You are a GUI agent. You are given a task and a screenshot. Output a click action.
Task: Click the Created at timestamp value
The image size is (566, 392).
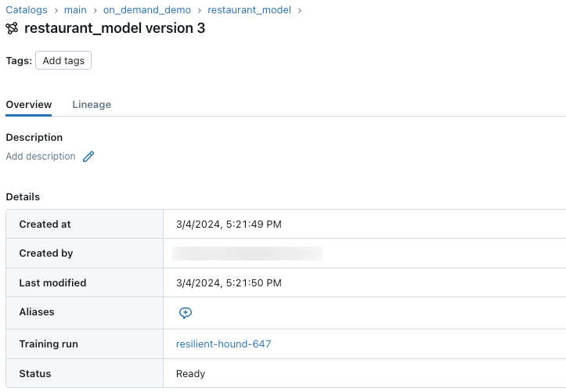[229, 225]
